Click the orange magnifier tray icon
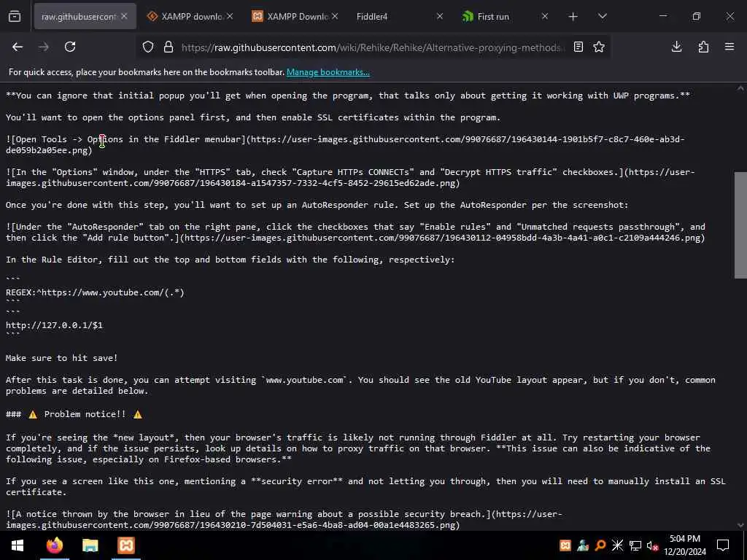The width and height of the screenshot is (747, 560). click(x=600, y=545)
